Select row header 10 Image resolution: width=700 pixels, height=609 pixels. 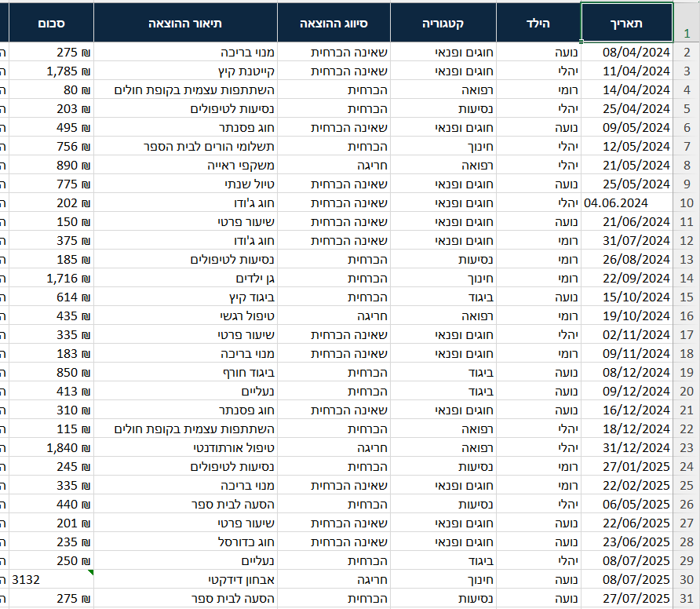pos(687,203)
